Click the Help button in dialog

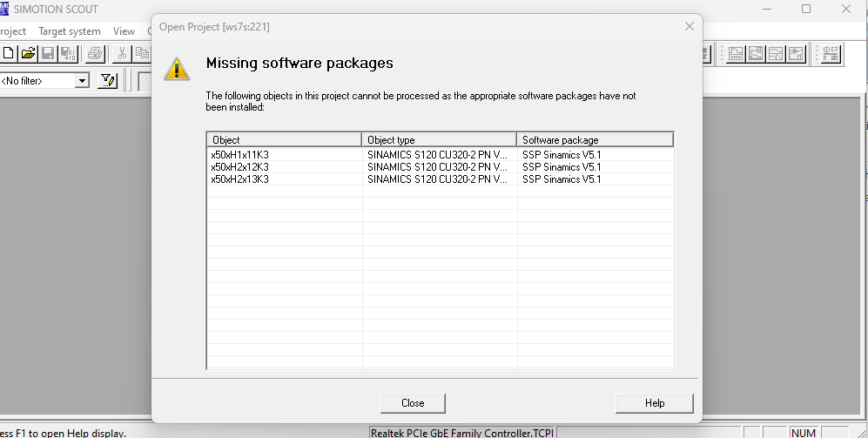point(655,403)
